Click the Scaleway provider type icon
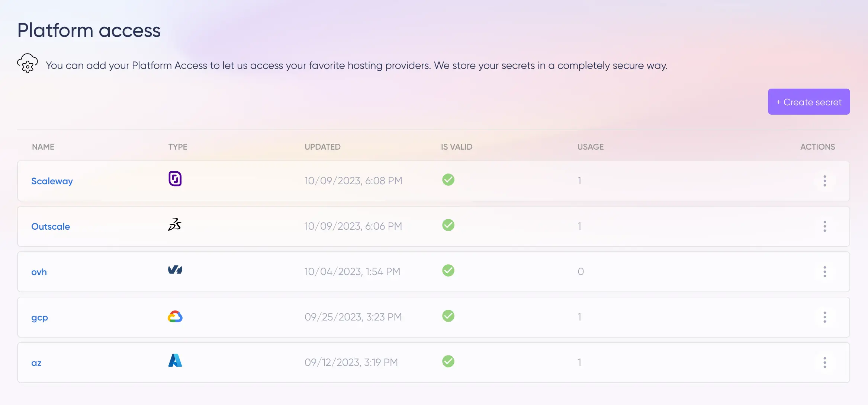The height and width of the screenshot is (405, 868). [175, 179]
